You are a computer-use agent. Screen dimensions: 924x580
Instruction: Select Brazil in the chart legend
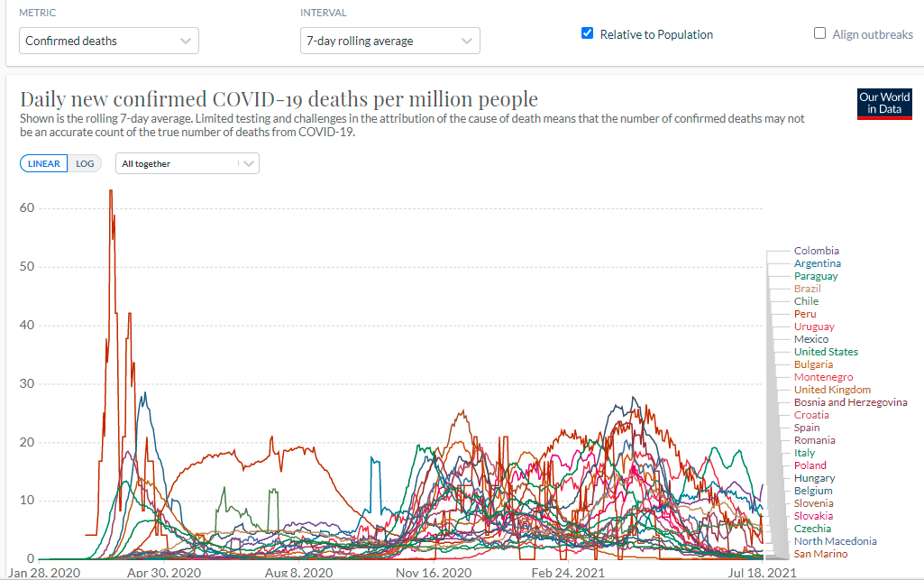tap(807, 289)
